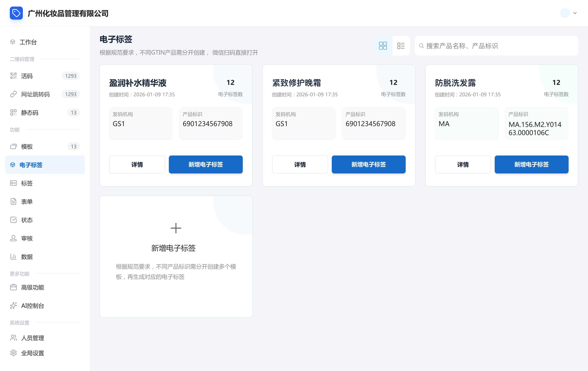Open 人员管理 in system settings
The width and height of the screenshot is (588, 371).
[32, 338]
